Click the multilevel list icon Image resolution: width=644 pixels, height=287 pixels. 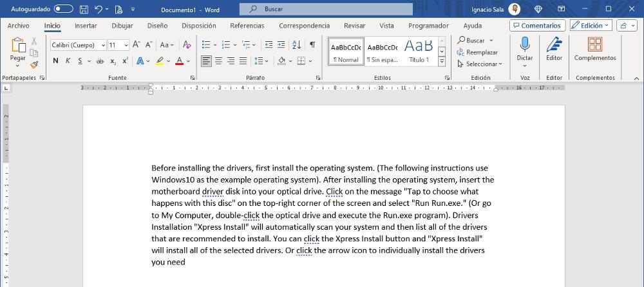point(245,45)
